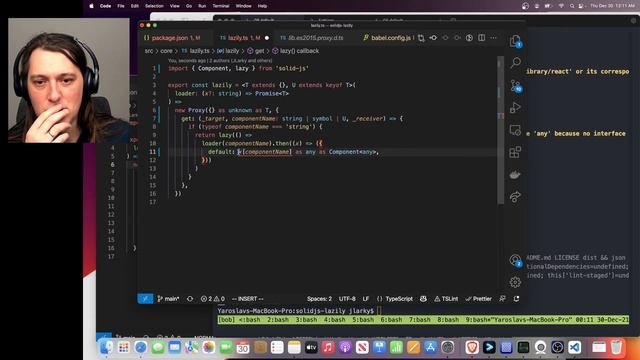This screenshot has width=640, height=360.
Task: Open the Run and Debug view icon
Action: [x=515, y=108]
